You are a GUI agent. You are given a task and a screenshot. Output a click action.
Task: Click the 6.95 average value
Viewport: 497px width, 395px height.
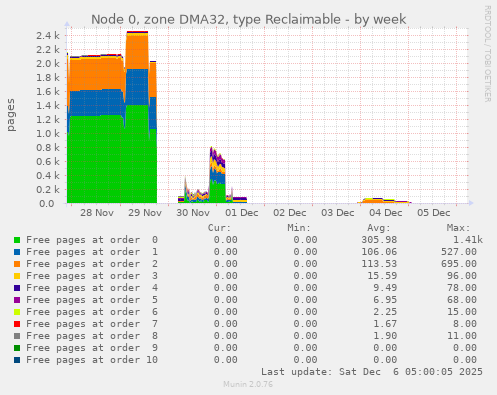click(385, 300)
